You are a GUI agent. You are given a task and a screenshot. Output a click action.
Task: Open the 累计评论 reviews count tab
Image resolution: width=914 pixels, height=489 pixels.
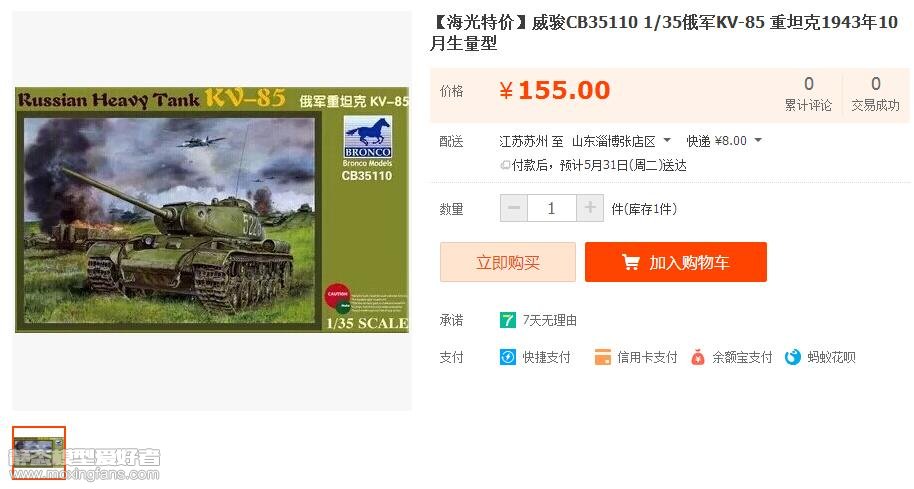(808, 94)
